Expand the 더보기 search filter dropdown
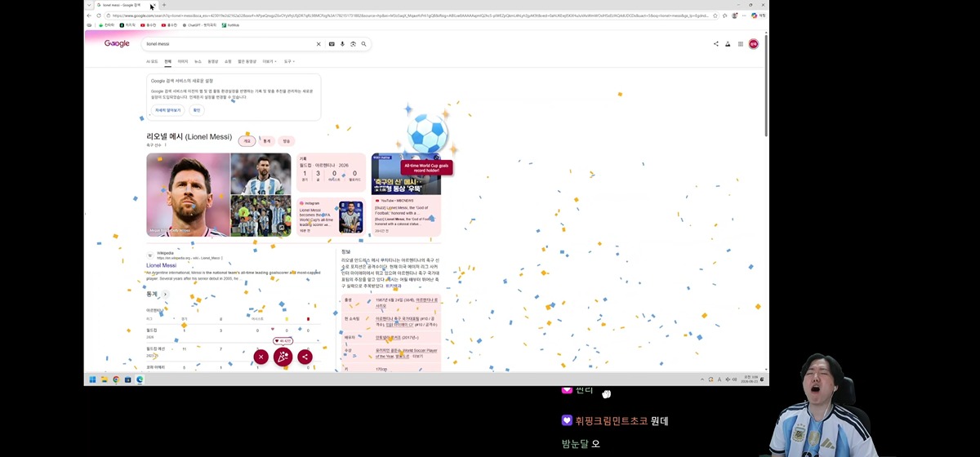This screenshot has height=457, width=980. click(x=268, y=61)
